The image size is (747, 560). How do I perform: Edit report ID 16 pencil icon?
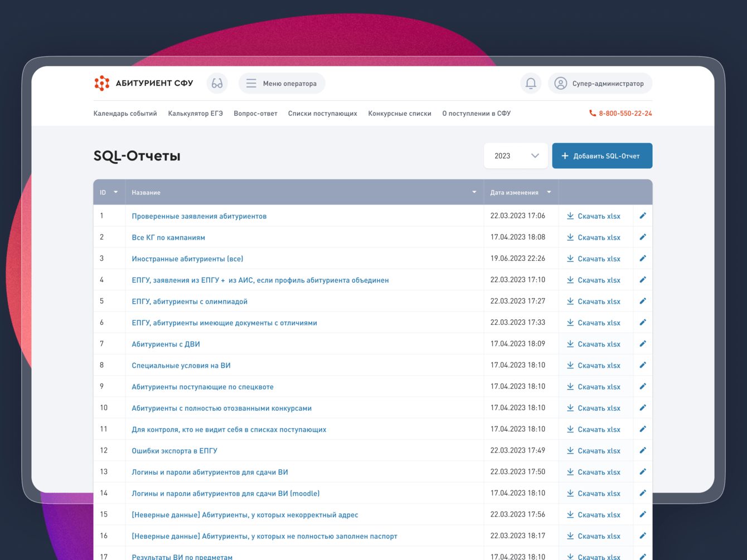click(643, 536)
